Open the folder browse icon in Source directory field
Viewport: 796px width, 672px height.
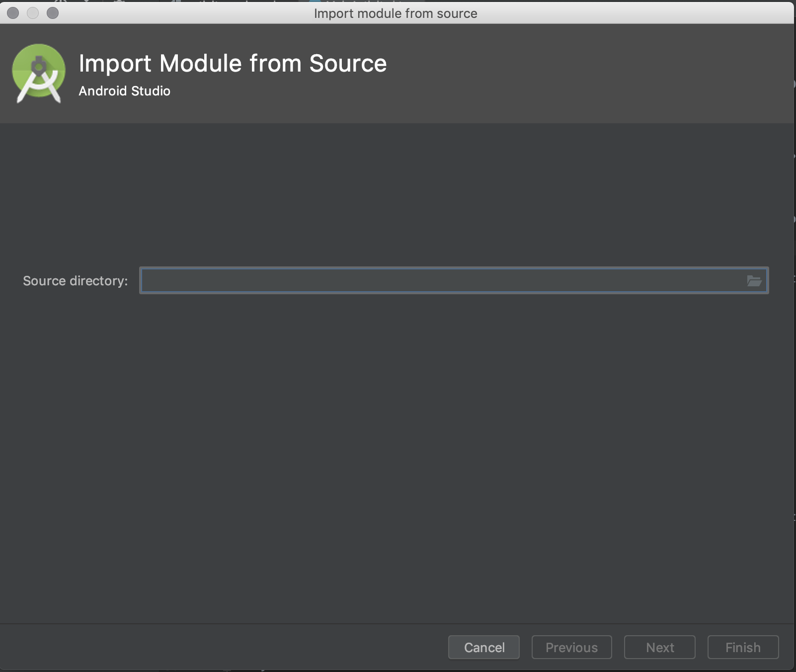pos(754,281)
